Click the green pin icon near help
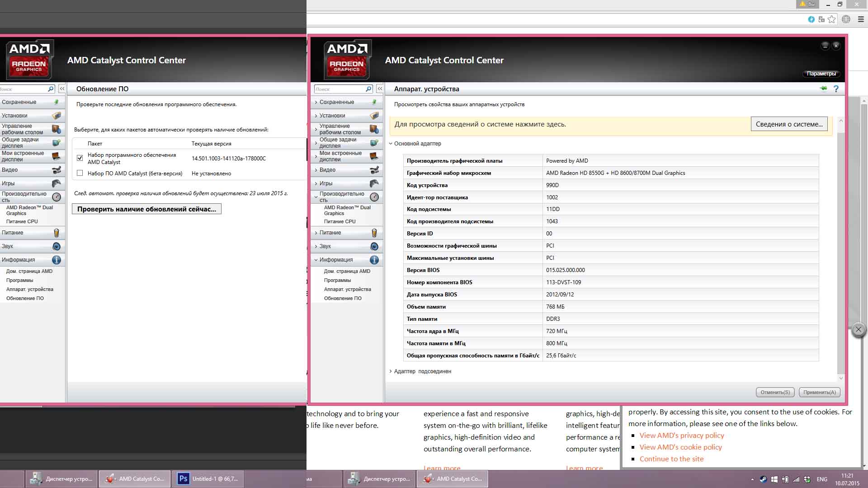Image resolution: width=868 pixels, height=488 pixels. pyautogui.click(x=823, y=89)
